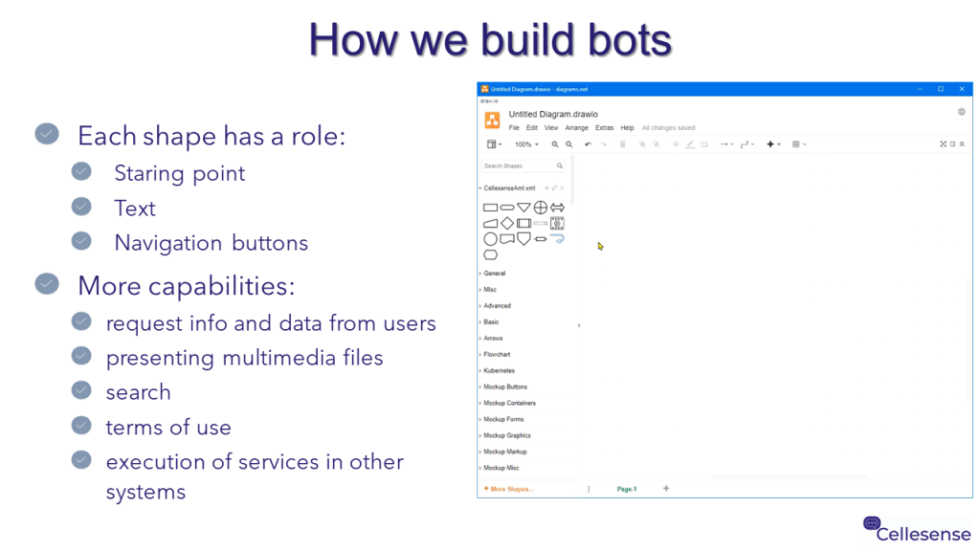The width and height of the screenshot is (980, 551).
Task: Click the globe language icon
Action: [x=961, y=112]
